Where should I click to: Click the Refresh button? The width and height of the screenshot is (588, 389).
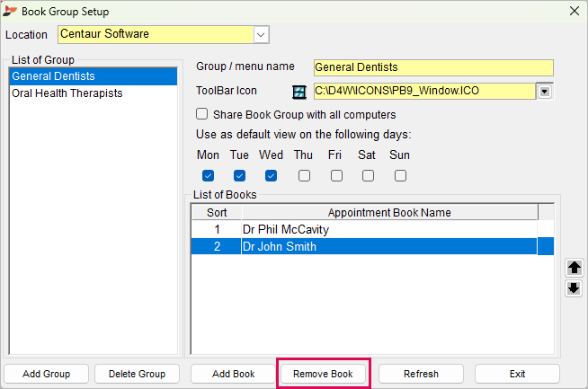point(421,374)
